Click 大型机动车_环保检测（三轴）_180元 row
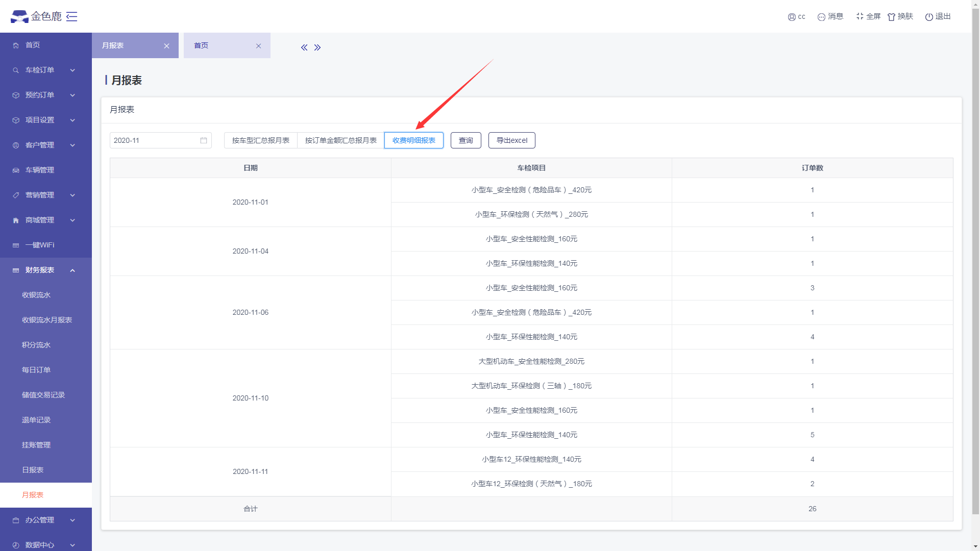The image size is (980, 551). (531, 386)
